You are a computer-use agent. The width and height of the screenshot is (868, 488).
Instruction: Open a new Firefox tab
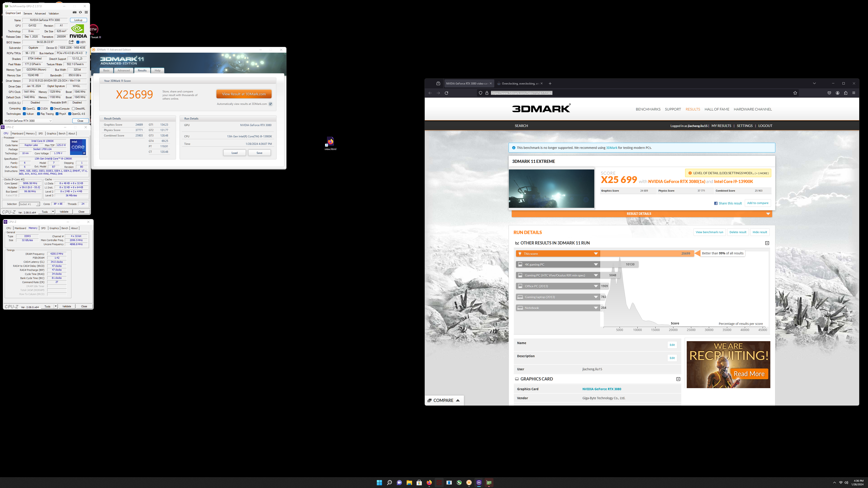550,84
